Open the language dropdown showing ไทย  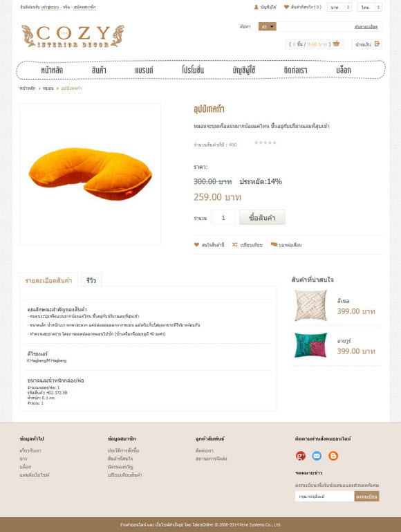click(x=369, y=7)
